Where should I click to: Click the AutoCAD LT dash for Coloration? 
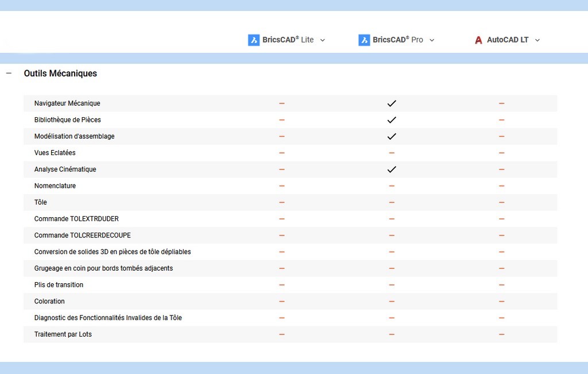pos(501,301)
